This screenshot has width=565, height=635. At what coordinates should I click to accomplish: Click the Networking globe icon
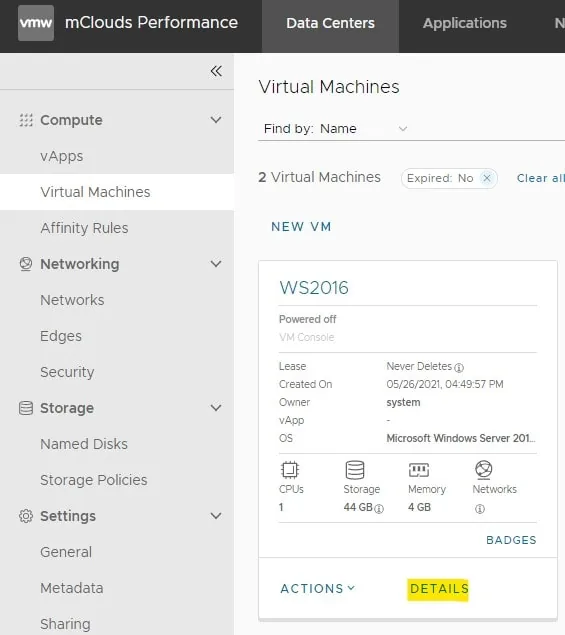(x=26, y=264)
